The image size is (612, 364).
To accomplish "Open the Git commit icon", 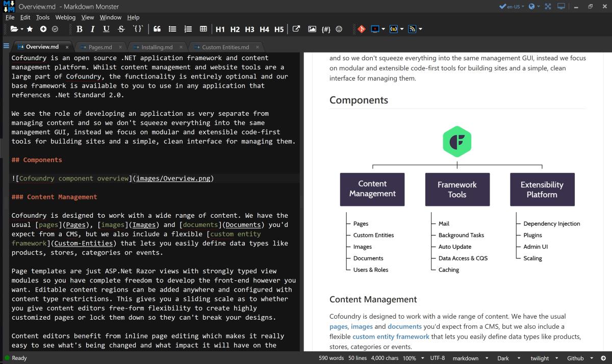I will pos(362,29).
